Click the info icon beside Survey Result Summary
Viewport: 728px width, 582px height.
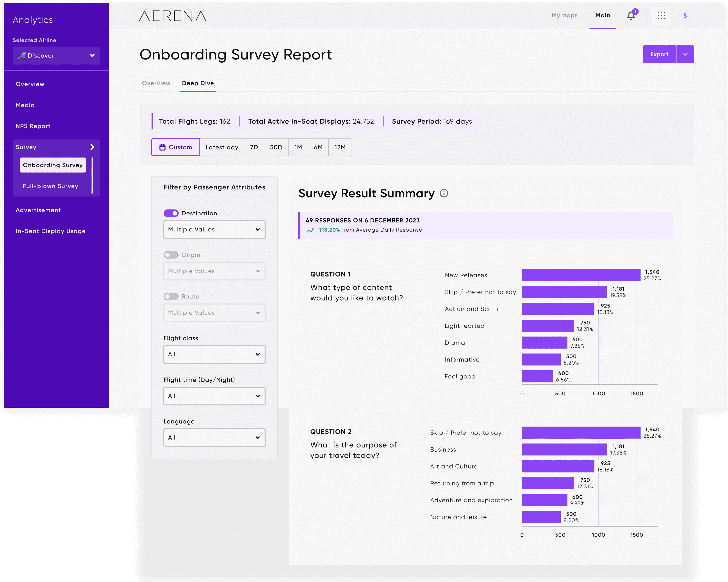coord(444,193)
